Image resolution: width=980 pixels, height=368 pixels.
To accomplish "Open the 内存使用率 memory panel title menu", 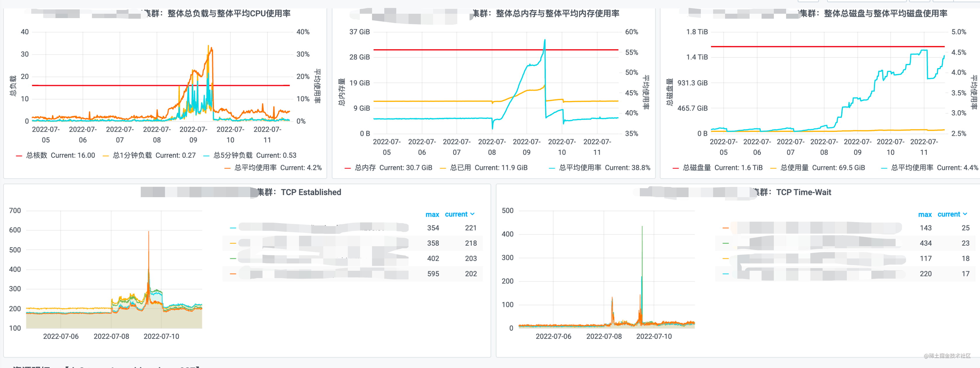I will [x=546, y=13].
